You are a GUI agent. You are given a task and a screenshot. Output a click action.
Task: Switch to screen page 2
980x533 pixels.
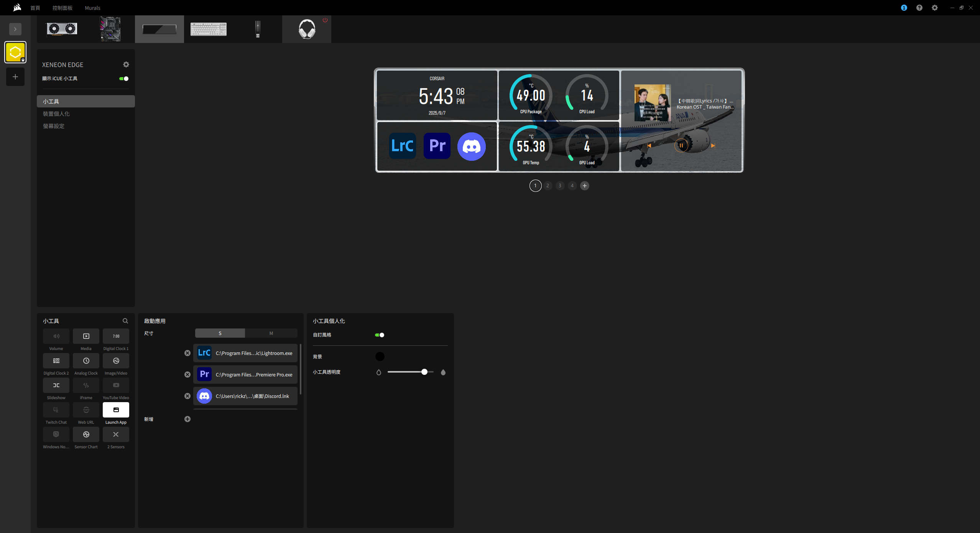tap(548, 186)
